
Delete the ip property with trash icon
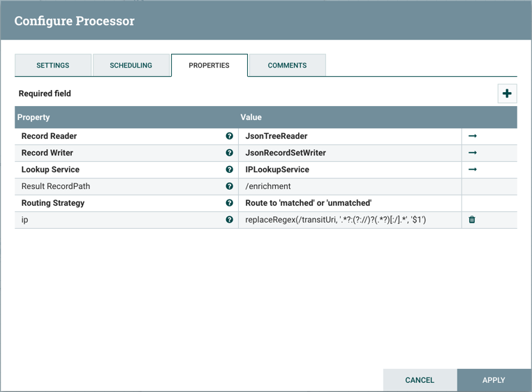point(472,220)
